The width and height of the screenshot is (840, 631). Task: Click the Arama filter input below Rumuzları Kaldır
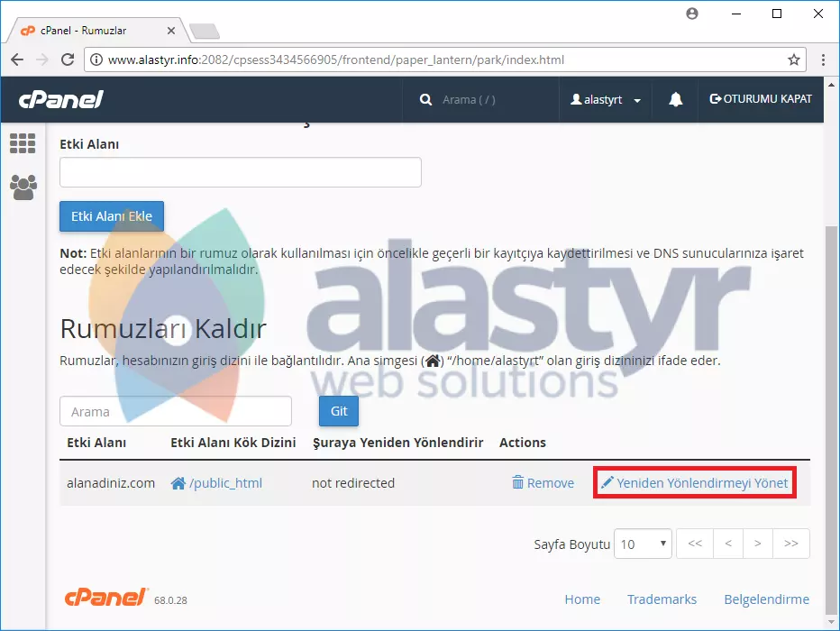click(176, 411)
